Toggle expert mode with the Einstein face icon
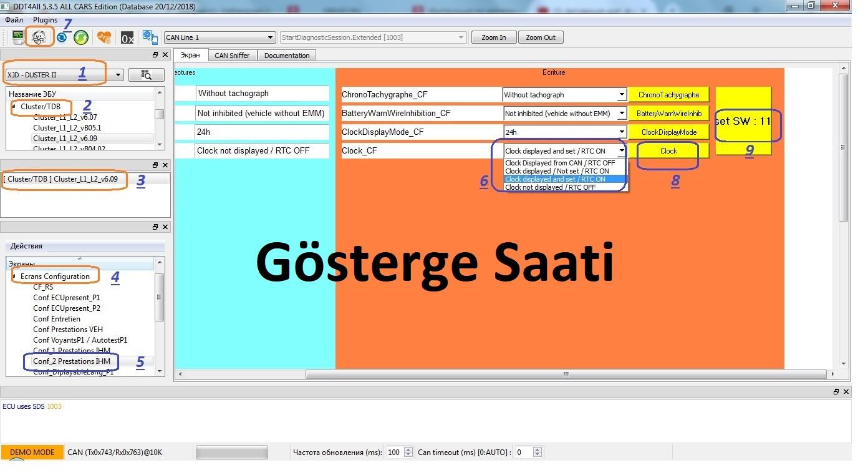The height and width of the screenshot is (475, 868). [x=39, y=37]
